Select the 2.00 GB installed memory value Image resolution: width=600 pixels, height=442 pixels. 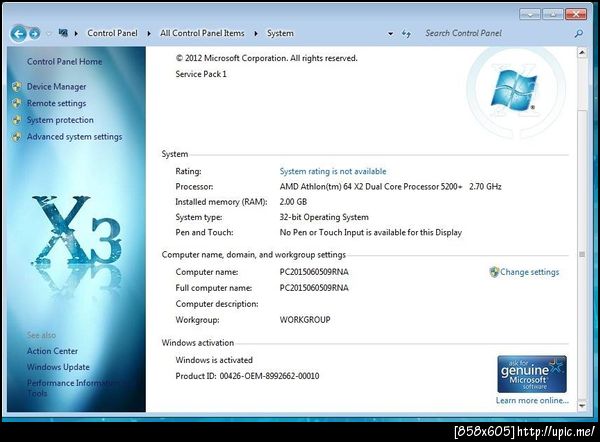293,202
